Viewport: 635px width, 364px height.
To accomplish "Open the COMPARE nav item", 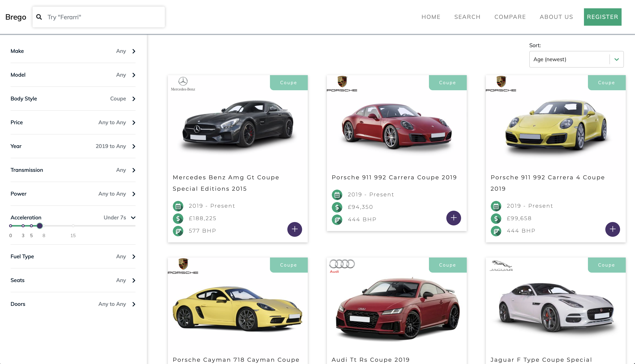I will pos(510,17).
